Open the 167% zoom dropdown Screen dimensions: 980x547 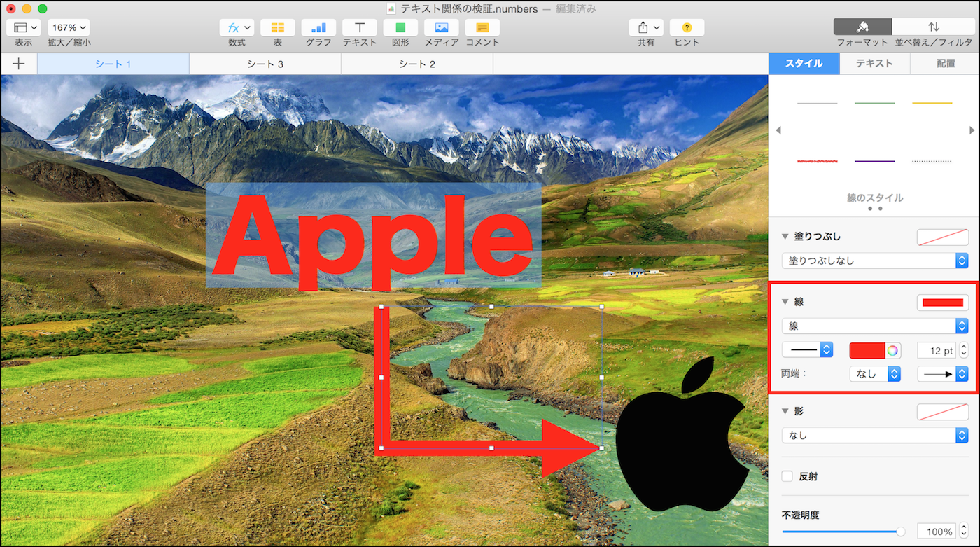(x=69, y=27)
